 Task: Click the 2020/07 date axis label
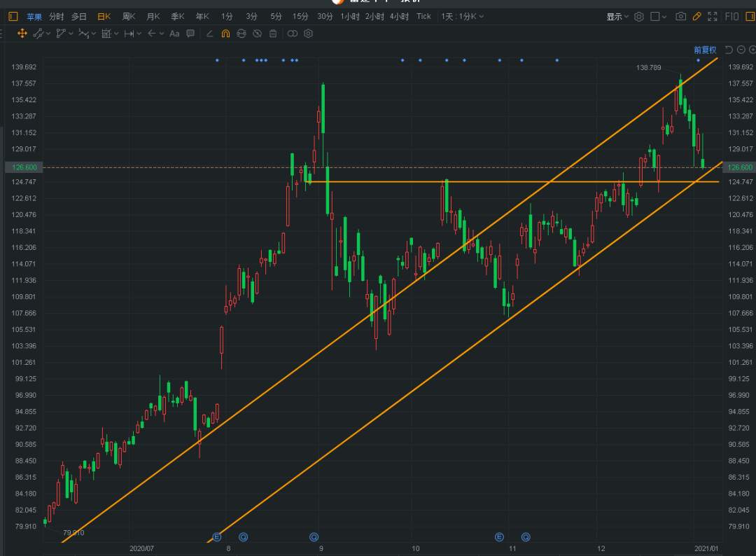point(141,548)
